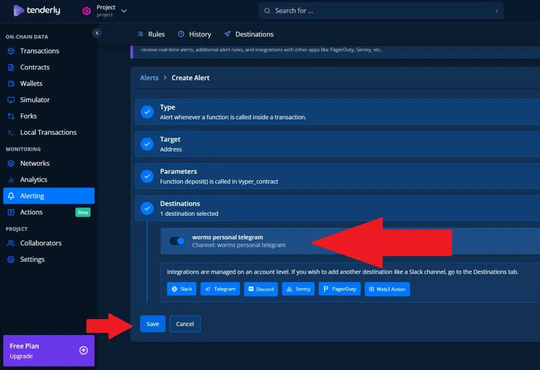Click the Alerting bell icon
The width and height of the screenshot is (540, 370).
[11, 196]
